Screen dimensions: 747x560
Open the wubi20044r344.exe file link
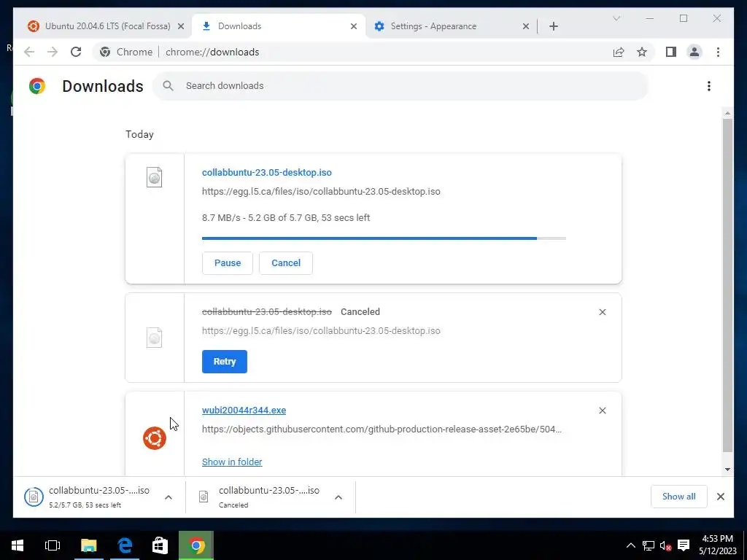tap(244, 410)
